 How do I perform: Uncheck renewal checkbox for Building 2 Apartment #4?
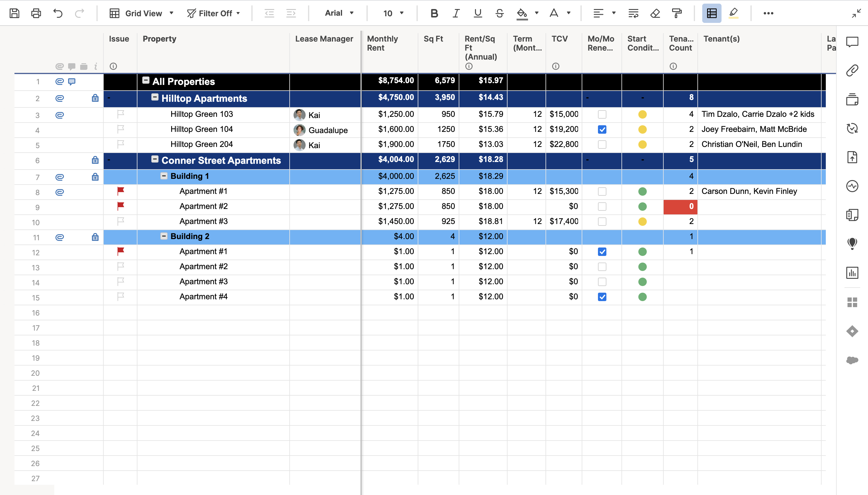602,297
